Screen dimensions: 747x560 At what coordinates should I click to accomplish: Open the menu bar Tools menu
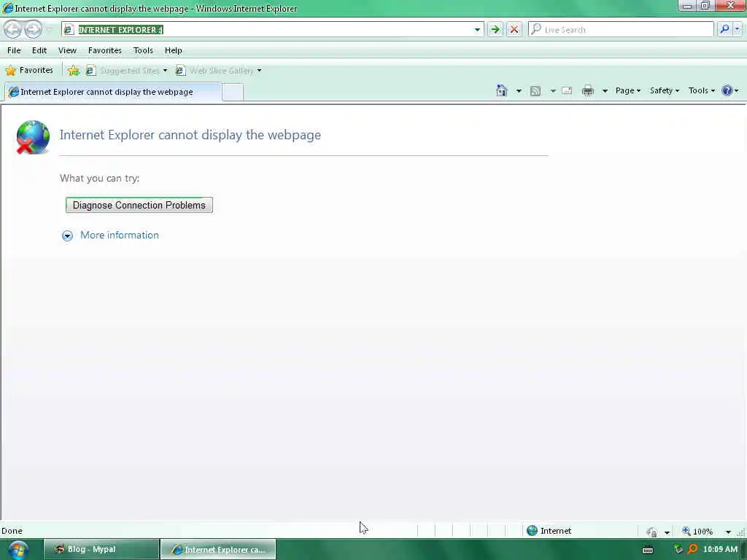point(143,50)
